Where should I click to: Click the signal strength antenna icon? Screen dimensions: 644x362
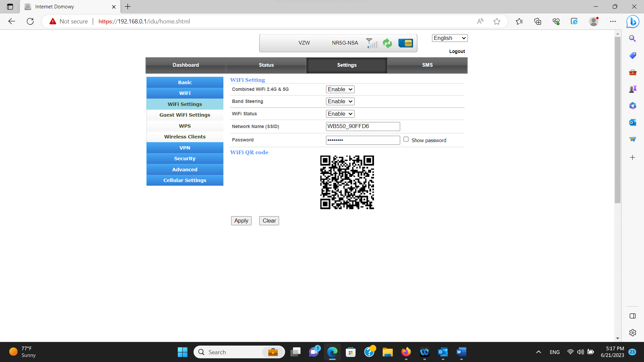pos(371,43)
